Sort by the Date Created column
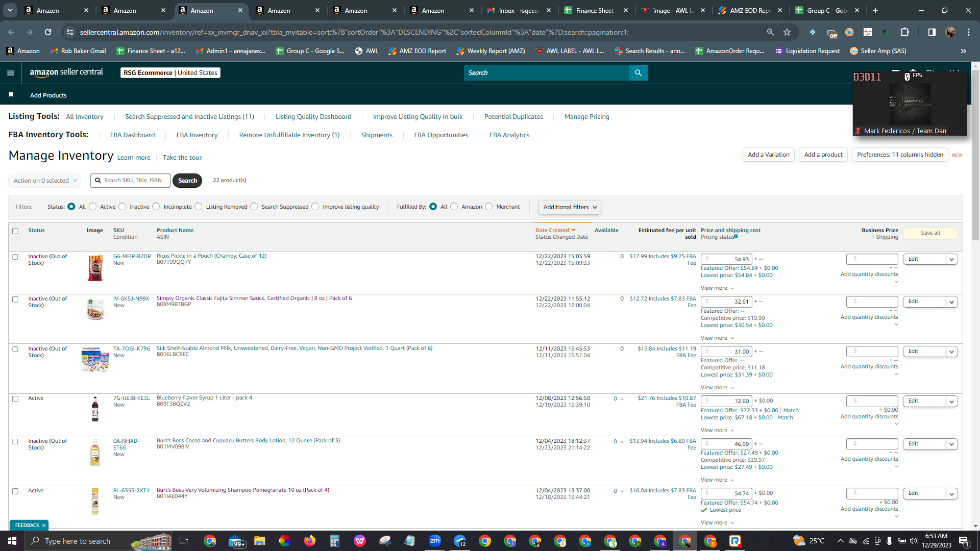This screenshot has width=980, height=551. (555, 231)
